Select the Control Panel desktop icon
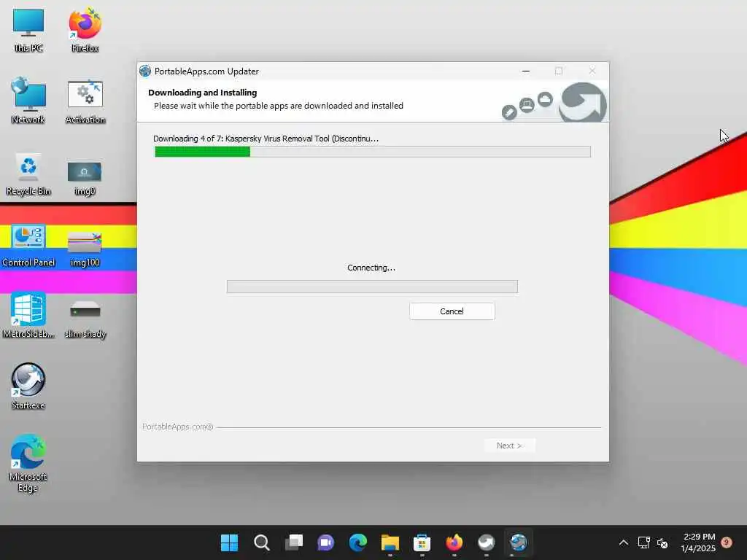The image size is (747, 560). pos(28,246)
